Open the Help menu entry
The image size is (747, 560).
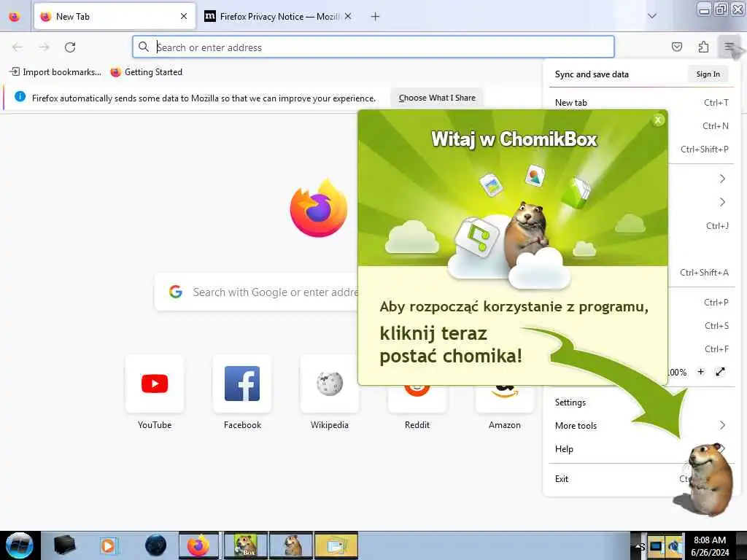tap(619, 449)
